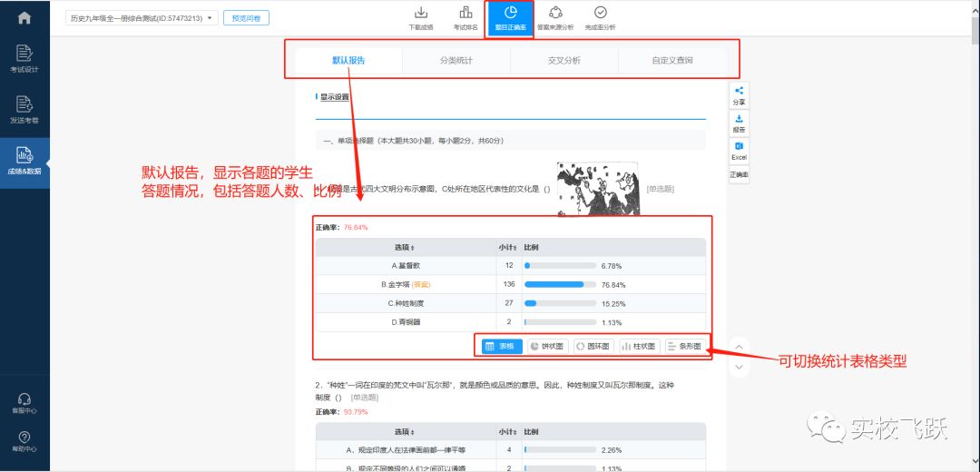The height and width of the screenshot is (472, 980).
Task: Open 考试设计 in the left sidebar
Action: [x=24, y=59]
